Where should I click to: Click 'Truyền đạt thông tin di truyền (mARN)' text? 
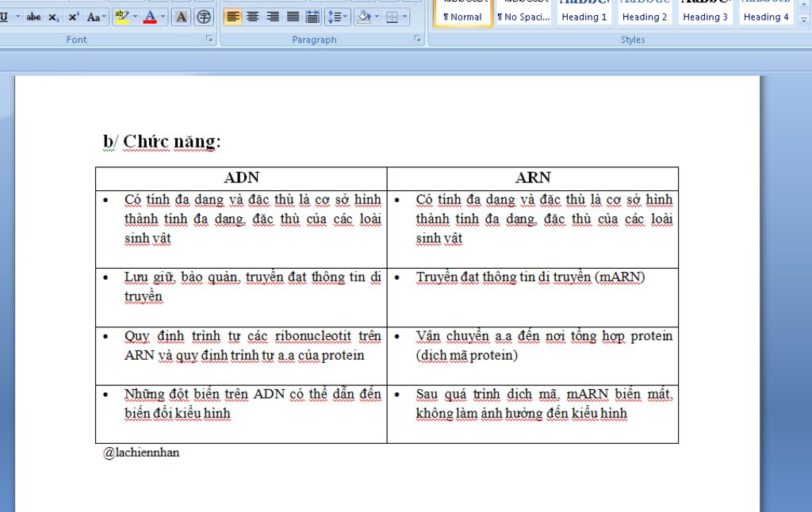(530, 277)
